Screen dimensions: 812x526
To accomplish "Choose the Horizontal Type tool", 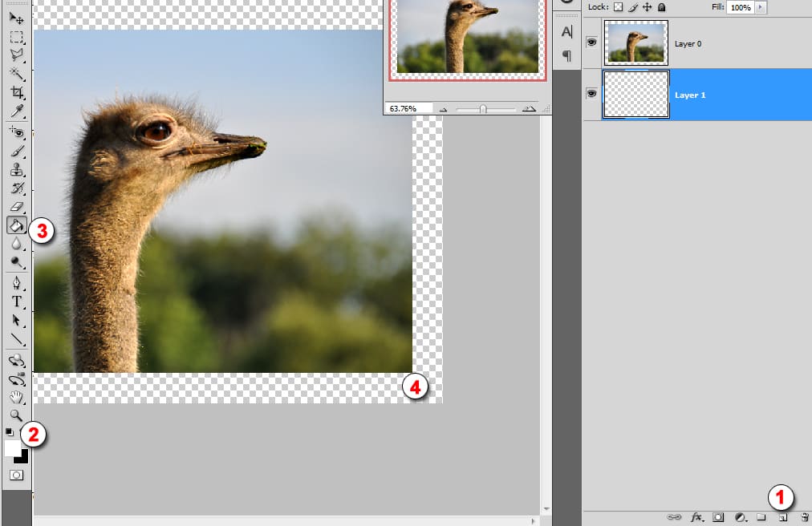I will coord(16,301).
